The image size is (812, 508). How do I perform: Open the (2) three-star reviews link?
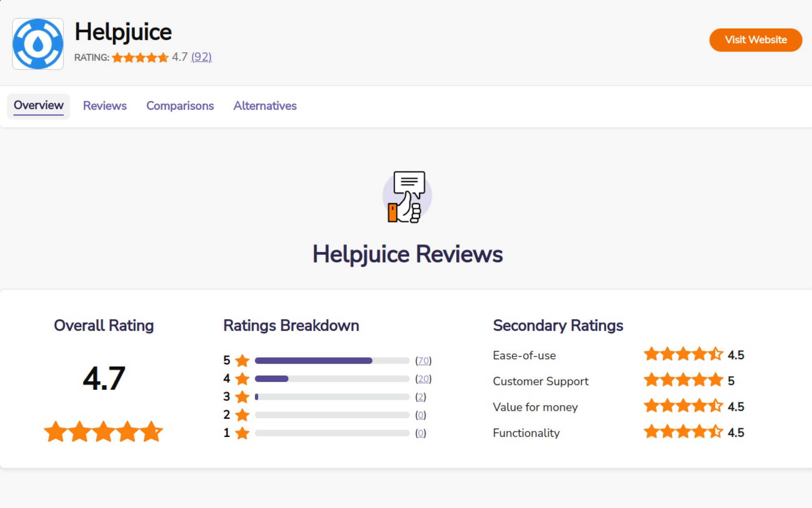point(421,397)
